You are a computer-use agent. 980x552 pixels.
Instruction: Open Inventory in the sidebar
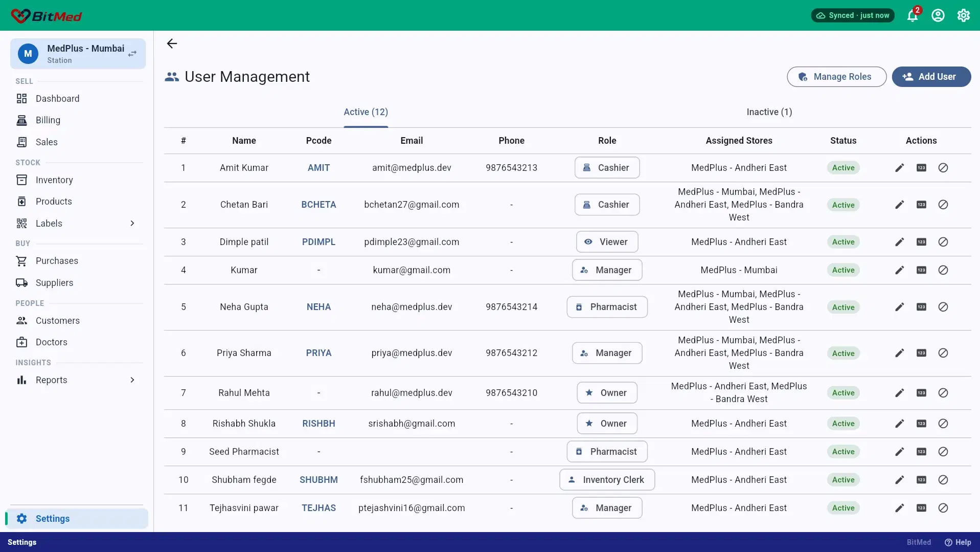78,180
